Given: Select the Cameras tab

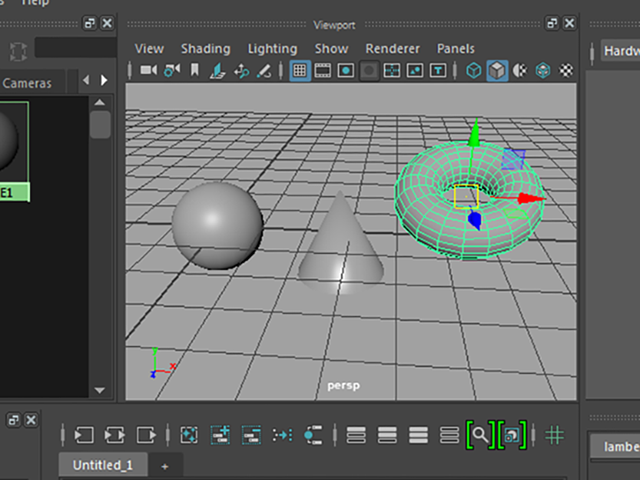Looking at the screenshot, I should point(27,84).
